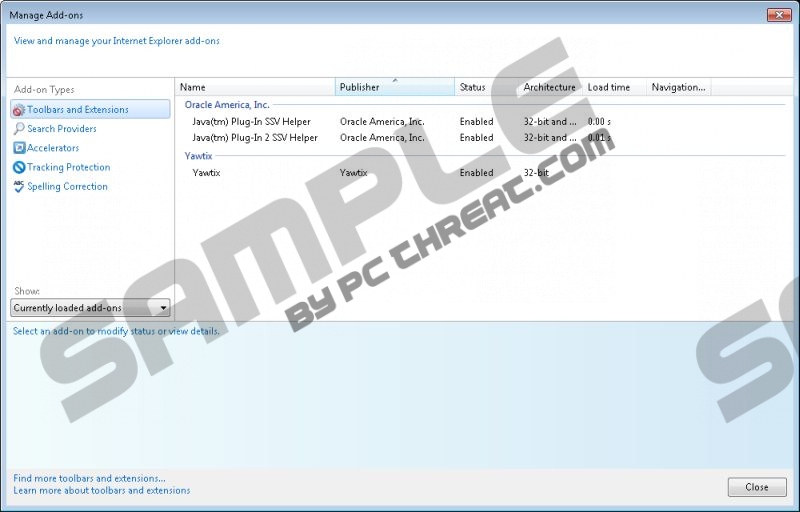Select the Java(tm) Plug-In 2 SSV Helper row

pos(255,138)
